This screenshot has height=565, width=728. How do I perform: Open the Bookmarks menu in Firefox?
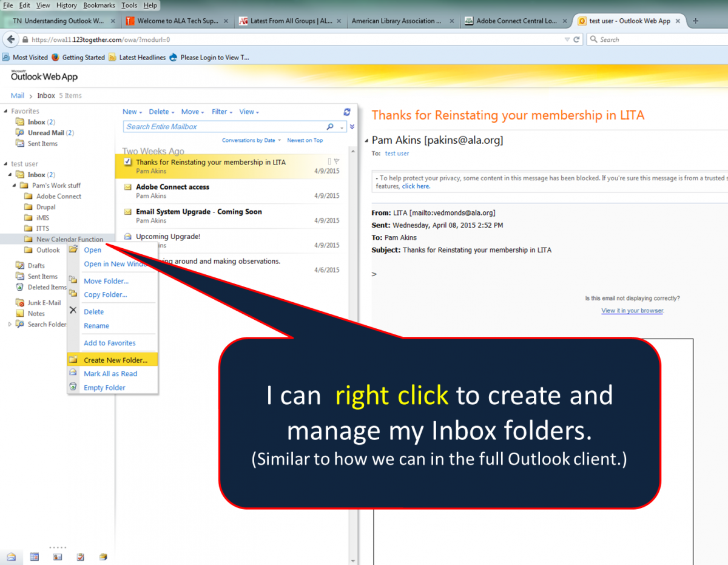[x=99, y=5]
